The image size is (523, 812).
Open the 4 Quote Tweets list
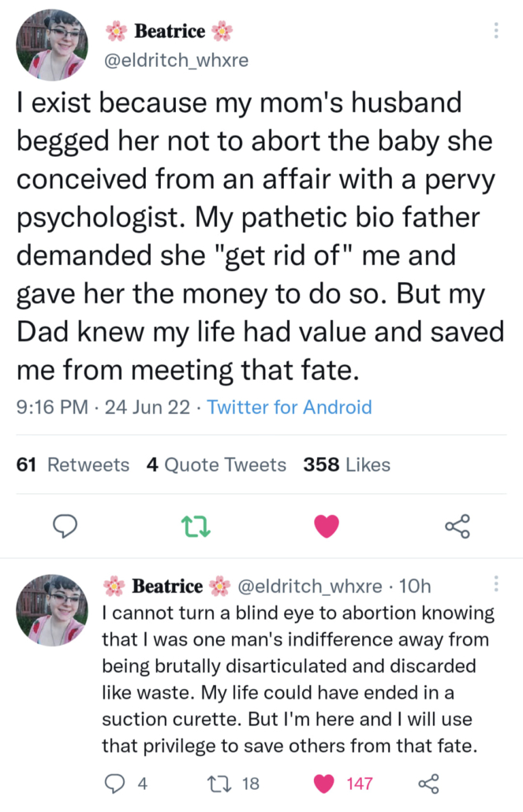pyautogui.click(x=216, y=465)
